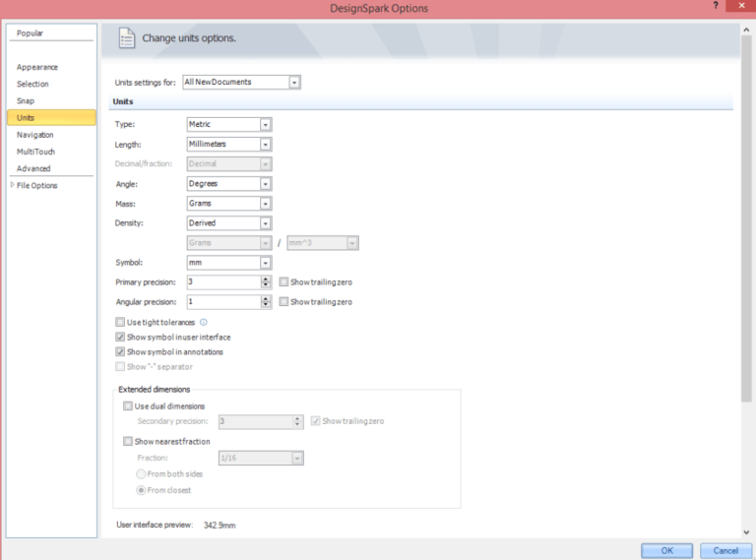Switch to the Navigation options page

point(35,135)
